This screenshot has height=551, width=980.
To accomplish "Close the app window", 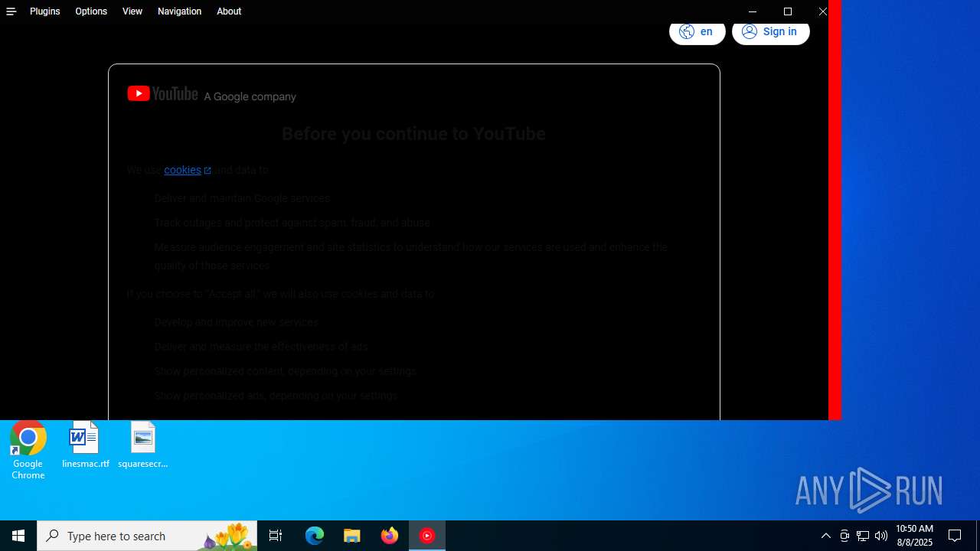I will (x=823, y=11).
